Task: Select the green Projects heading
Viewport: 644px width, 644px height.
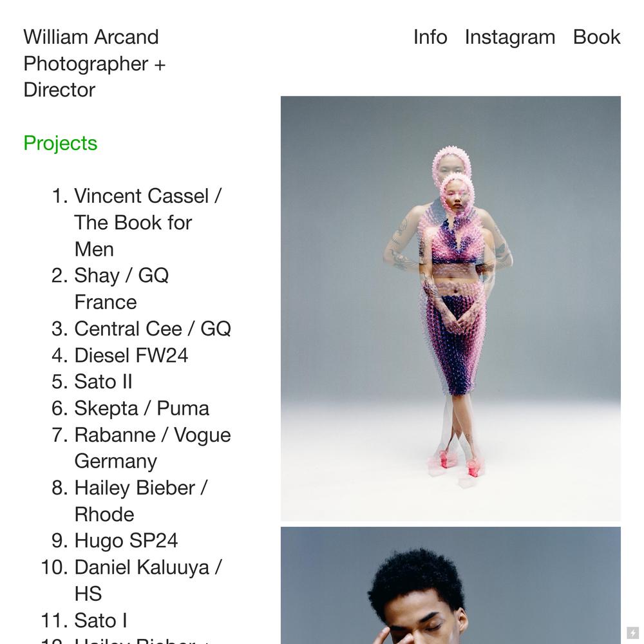Action: pyautogui.click(x=61, y=144)
